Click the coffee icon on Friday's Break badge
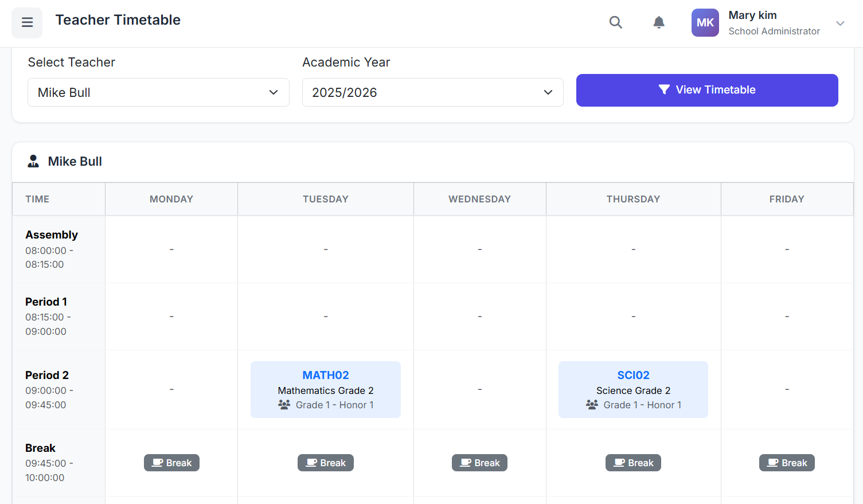This screenshot has width=863, height=504. pos(772,463)
